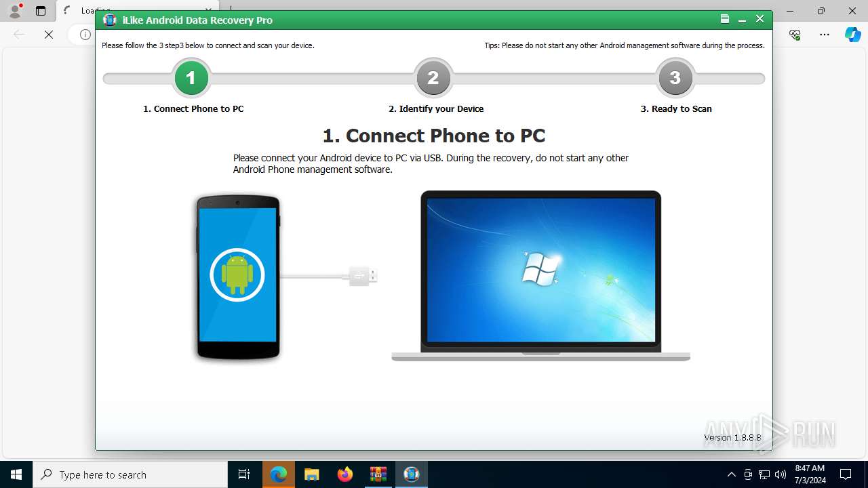Click the 'Version 1.8.8.8' text
The width and height of the screenshot is (868, 488).
[x=732, y=437]
